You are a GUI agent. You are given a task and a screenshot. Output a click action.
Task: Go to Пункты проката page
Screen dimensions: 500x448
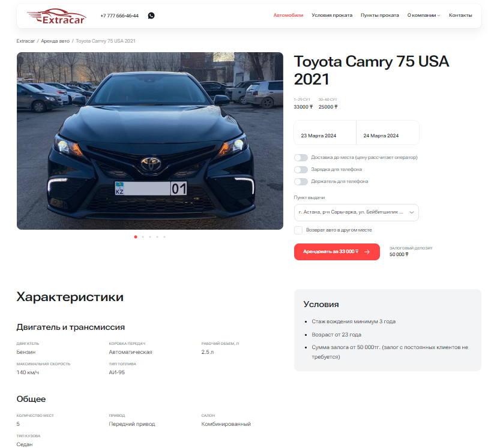point(380,16)
